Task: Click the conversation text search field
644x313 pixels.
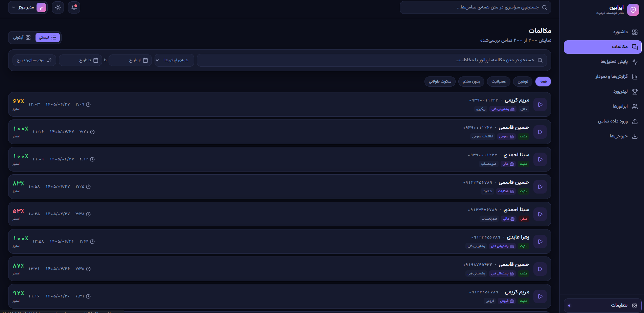Action: pyautogui.click(x=372, y=60)
